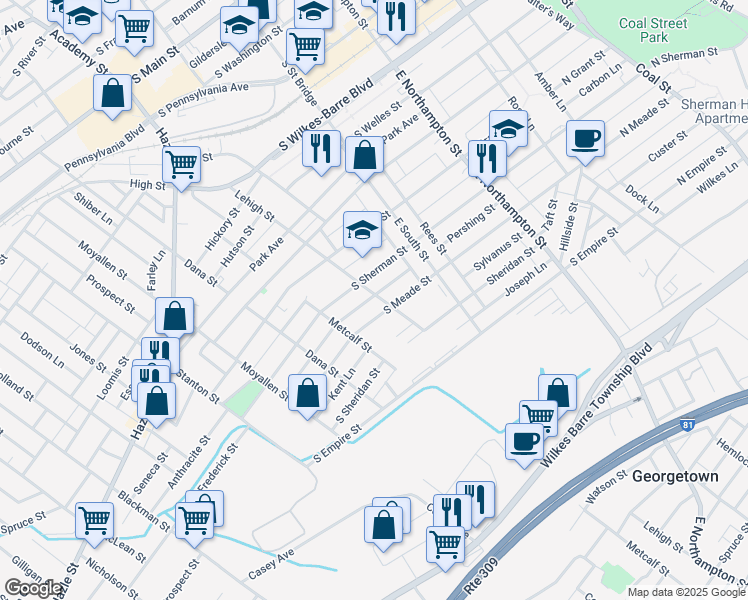Select the front shopping bag marker above Casey Ave
Screen dimensions: 748x600
(383, 525)
